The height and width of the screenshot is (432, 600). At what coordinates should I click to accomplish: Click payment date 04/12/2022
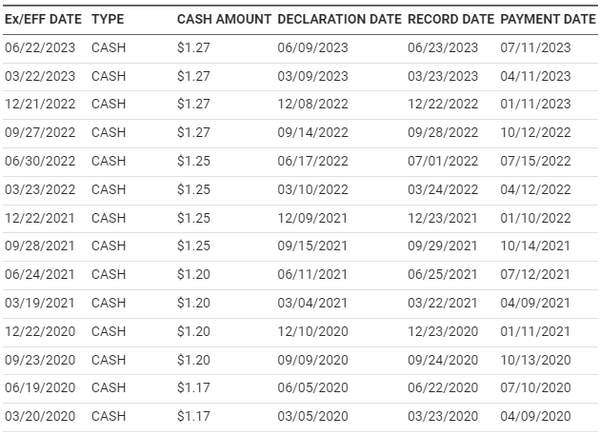(x=535, y=189)
